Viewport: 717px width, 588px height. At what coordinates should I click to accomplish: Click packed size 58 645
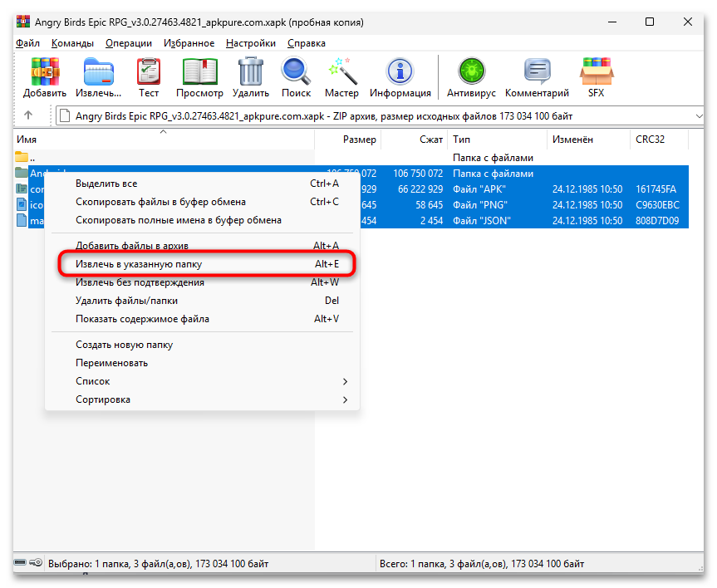tap(429, 205)
